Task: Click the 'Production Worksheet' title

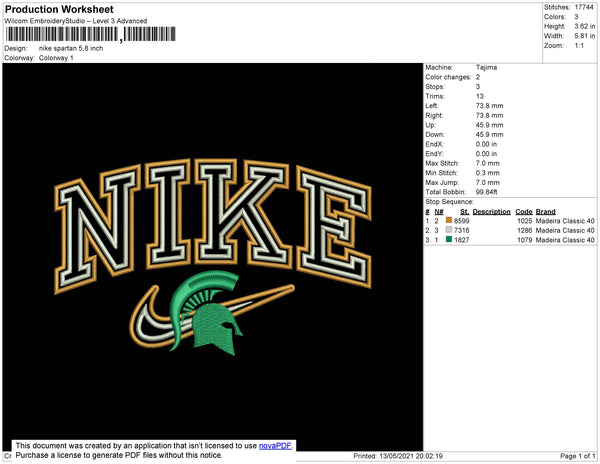Action: coord(59,10)
